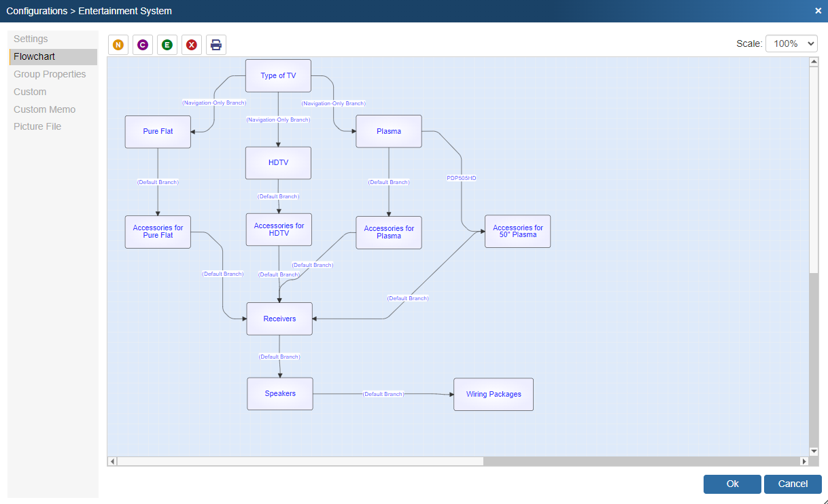Click the horizontal scrollbar track
The width and height of the screenshot is (828, 504).
click(639, 461)
